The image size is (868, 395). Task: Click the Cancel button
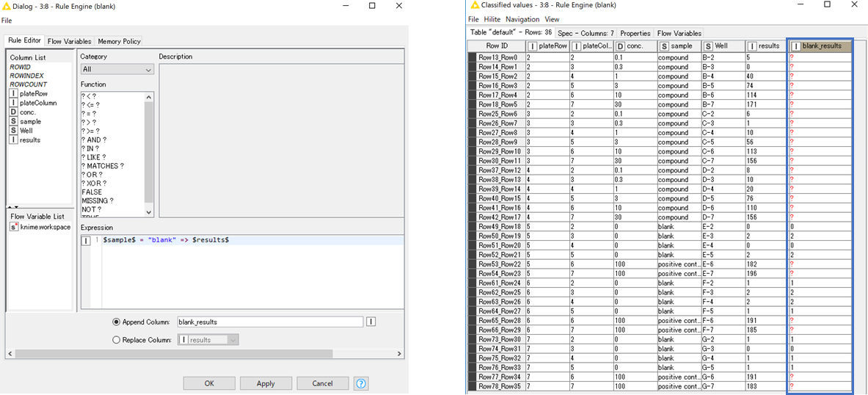[x=323, y=383]
